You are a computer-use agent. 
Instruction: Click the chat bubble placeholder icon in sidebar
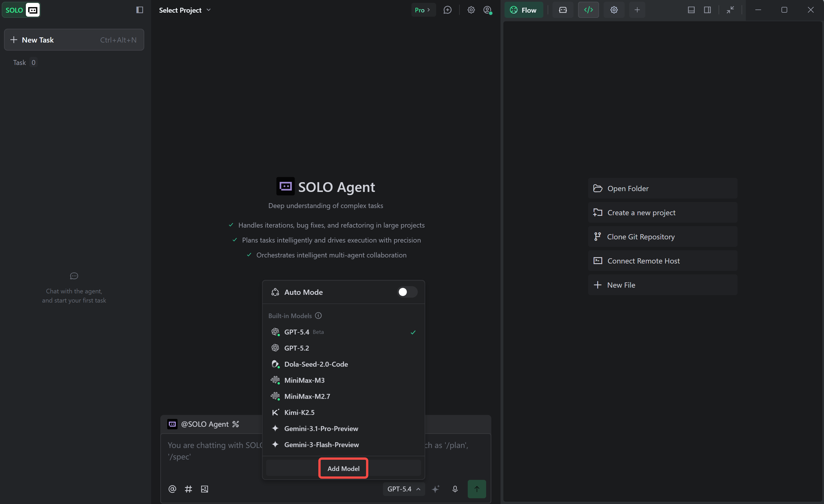(74, 276)
